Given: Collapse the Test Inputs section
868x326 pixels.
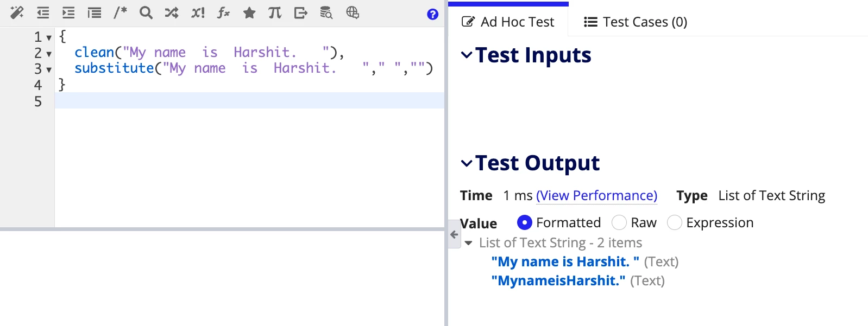Looking at the screenshot, I should [467, 55].
